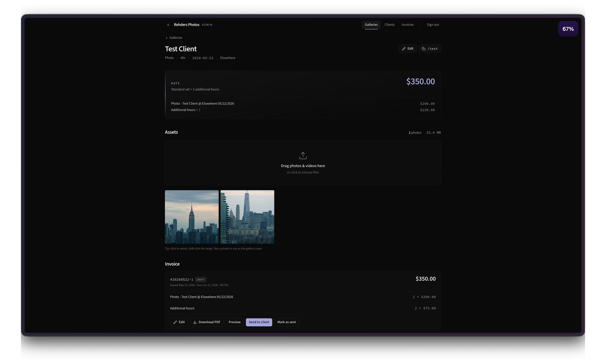Click the upload arrow icon in dropzone
Viewport: 606px width, 364px height.
pos(303,156)
